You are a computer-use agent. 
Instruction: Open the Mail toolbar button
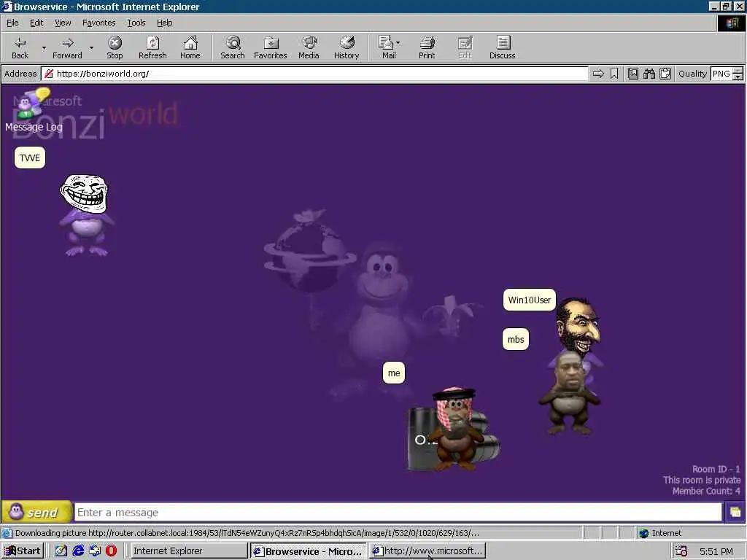pos(388,47)
